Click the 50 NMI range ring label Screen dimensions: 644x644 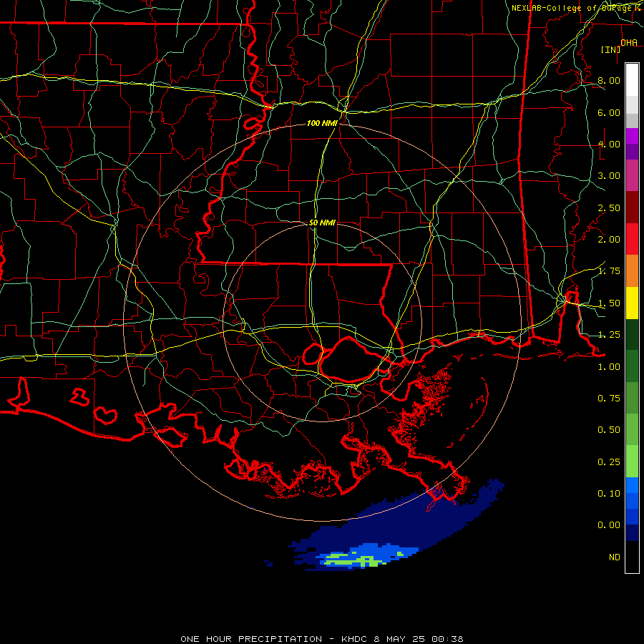pos(322,223)
